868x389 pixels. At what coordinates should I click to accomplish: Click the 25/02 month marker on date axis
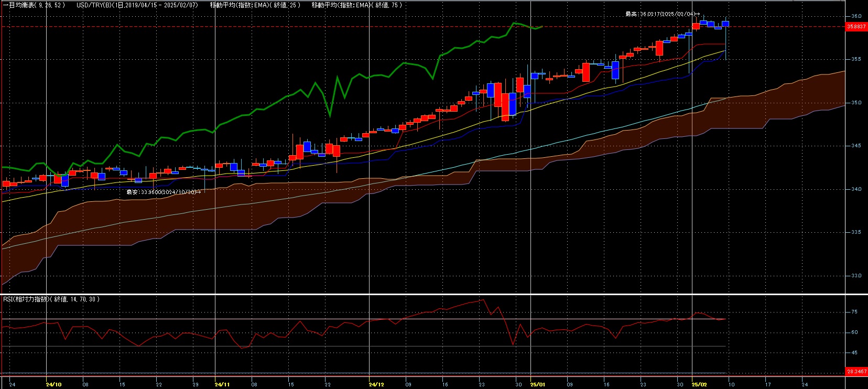pos(700,384)
